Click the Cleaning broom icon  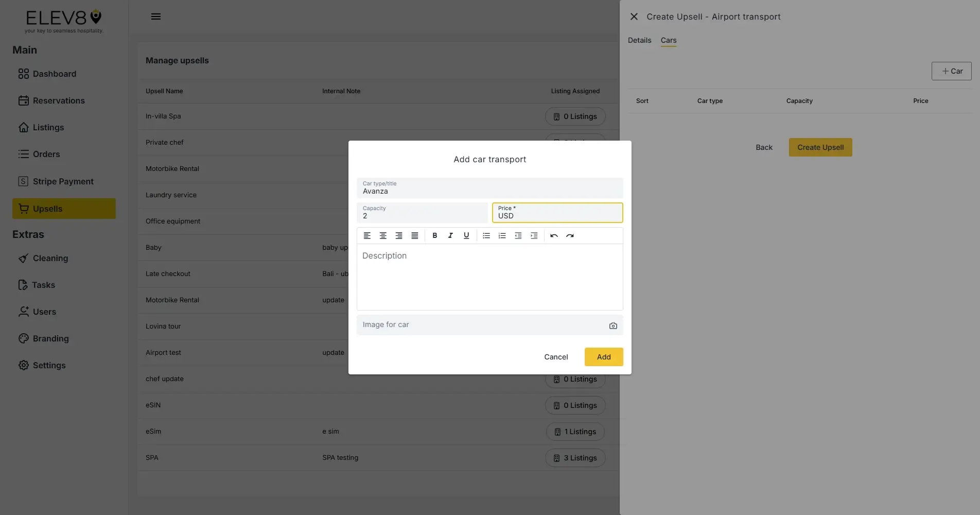(x=24, y=258)
